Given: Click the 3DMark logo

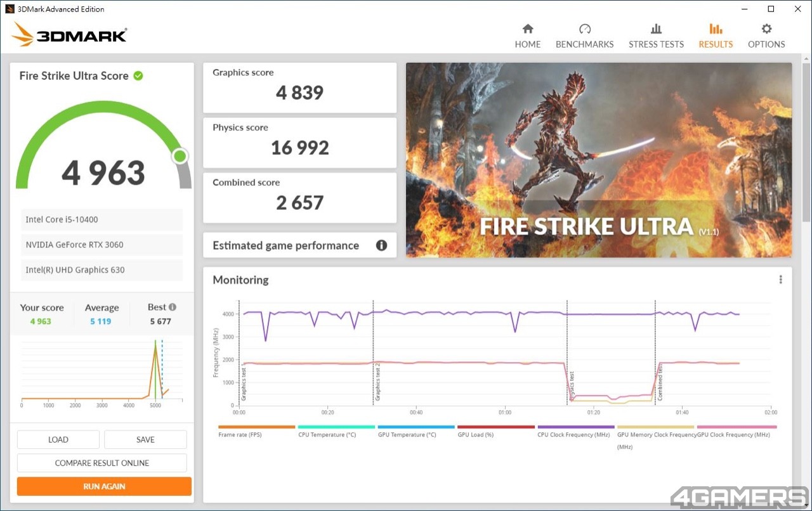Looking at the screenshot, I should coord(69,34).
